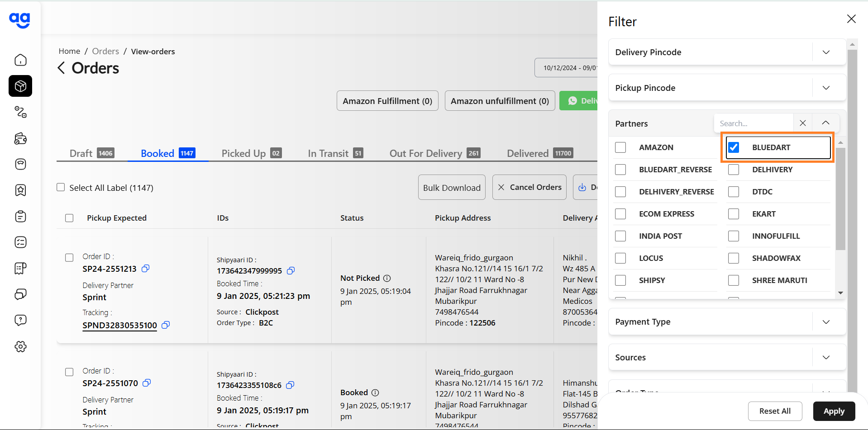Check the ECOM EXPRESS checkbox
Screen dimensions: 868x430
[x=620, y=214]
